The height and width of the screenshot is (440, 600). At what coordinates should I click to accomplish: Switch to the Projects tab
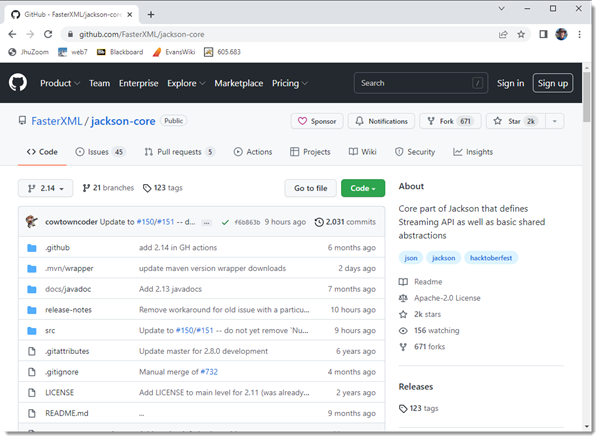pos(310,152)
